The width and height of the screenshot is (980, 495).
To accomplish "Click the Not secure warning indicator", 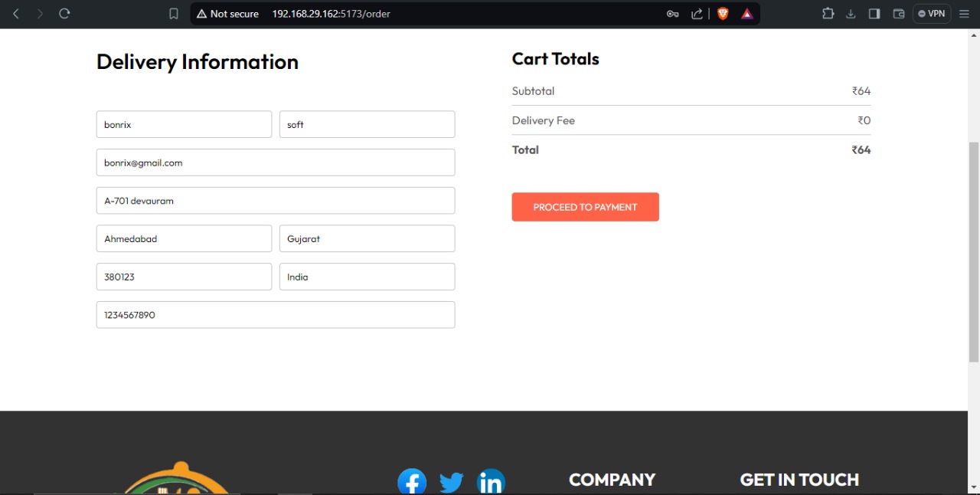I will click(x=227, y=14).
